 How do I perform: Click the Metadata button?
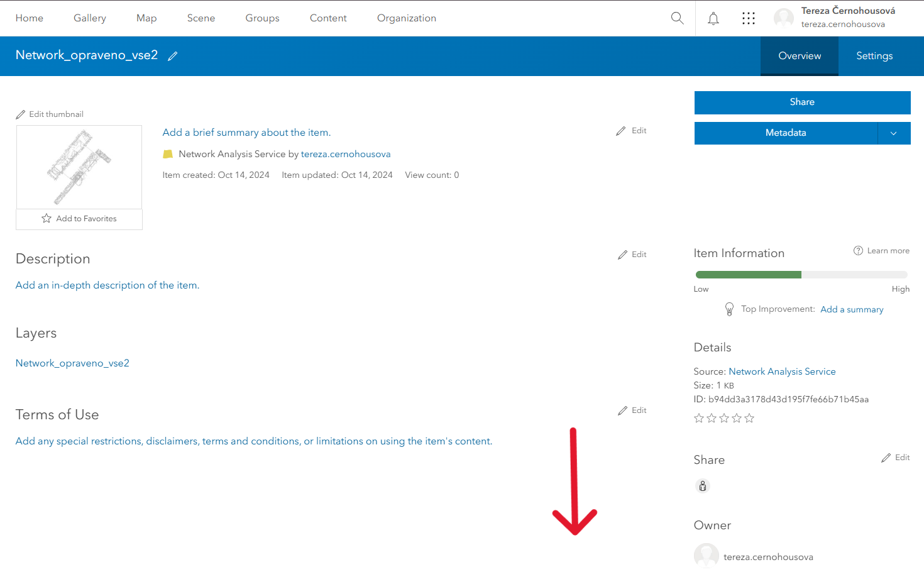pyautogui.click(x=786, y=133)
